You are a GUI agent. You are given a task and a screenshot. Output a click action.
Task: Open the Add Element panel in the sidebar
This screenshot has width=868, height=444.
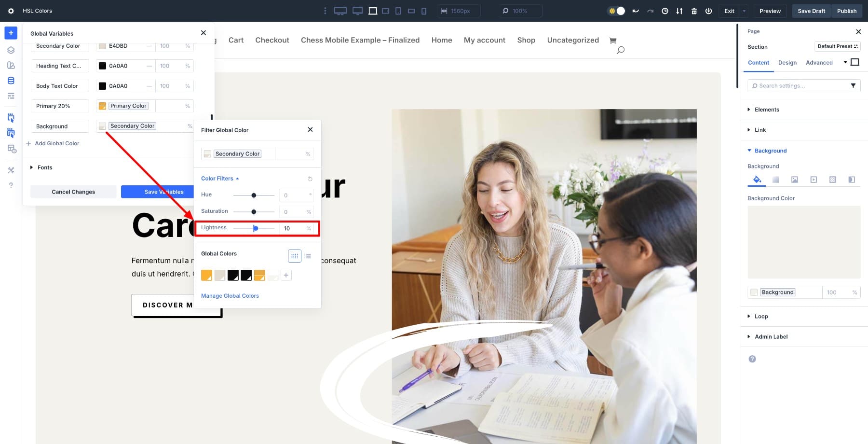[11, 33]
